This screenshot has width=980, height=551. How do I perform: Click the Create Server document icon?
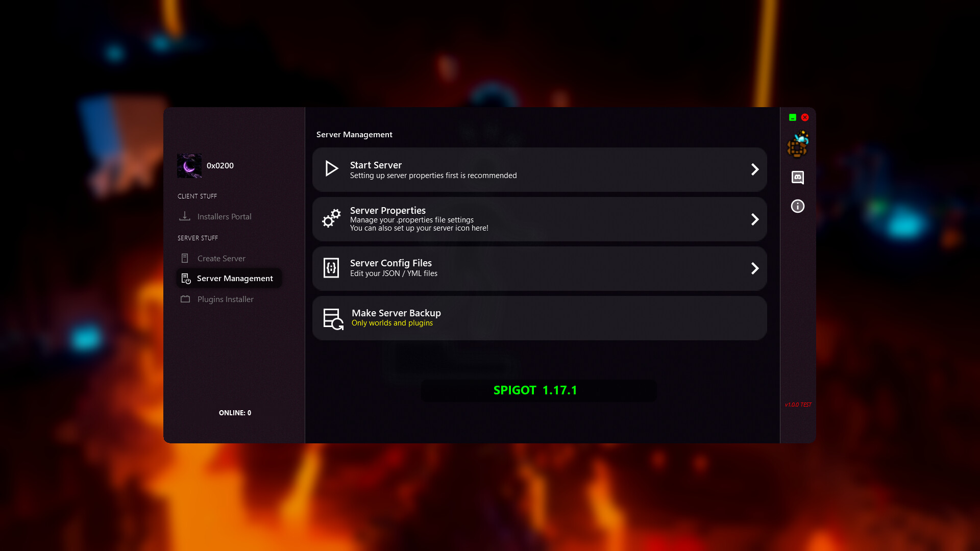tap(185, 258)
